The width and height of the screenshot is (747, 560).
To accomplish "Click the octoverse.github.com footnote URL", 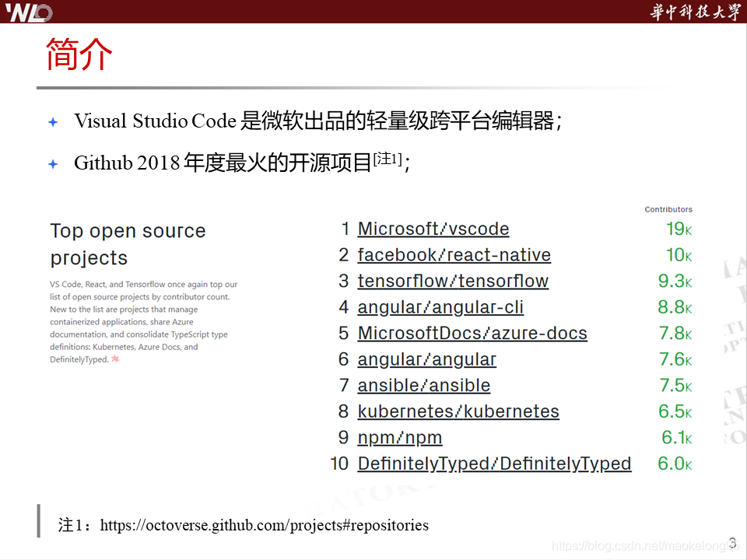I will click(264, 525).
